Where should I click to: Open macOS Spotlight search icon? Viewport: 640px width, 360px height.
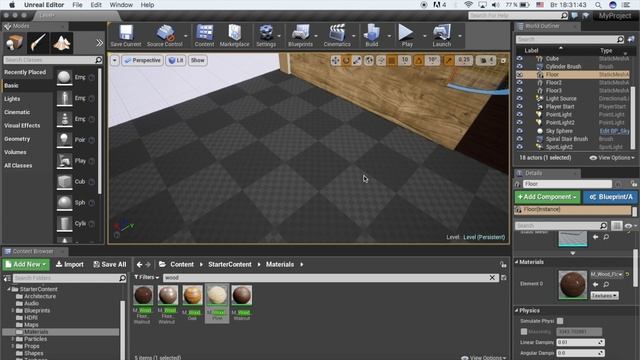(x=598, y=5)
